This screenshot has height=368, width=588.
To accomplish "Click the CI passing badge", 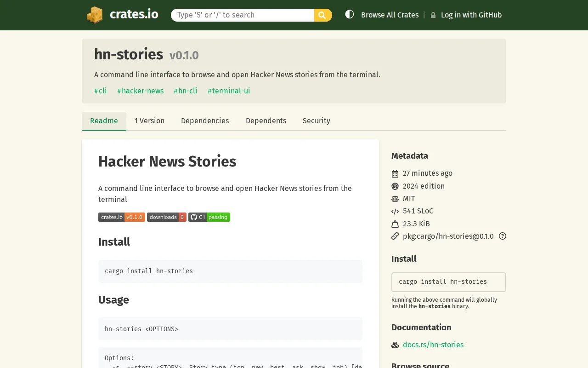I will pyautogui.click(x=209, y=217).
